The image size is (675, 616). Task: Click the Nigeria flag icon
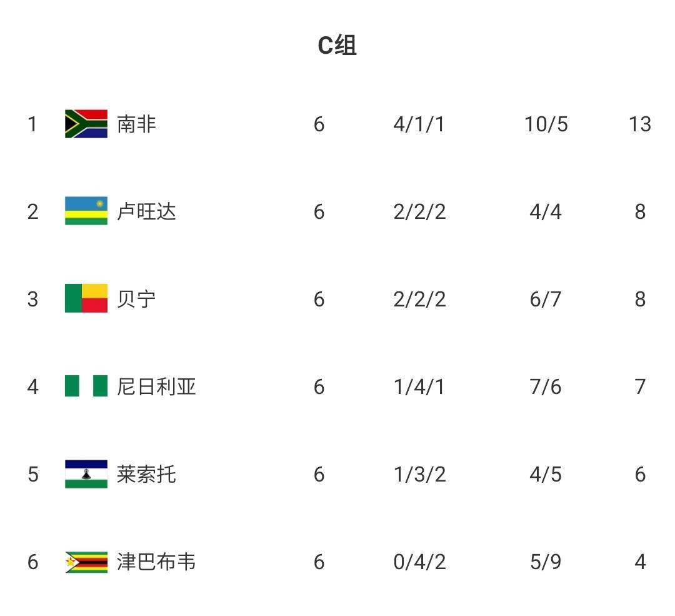pos(86,386)
